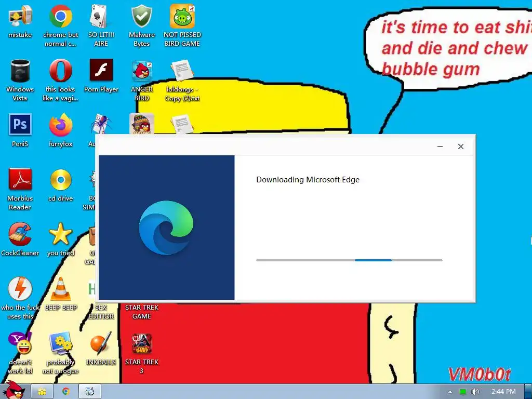532x399 pixels.
Task: Open the spider solitaire desktop icon
Action: pyautogui.click(x=101, y=124)
